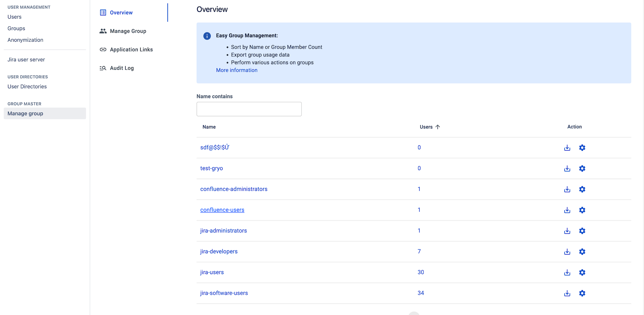Viewport: 644px width, 315px height.
Task: Sort table by Users column header
Action: 426,127
